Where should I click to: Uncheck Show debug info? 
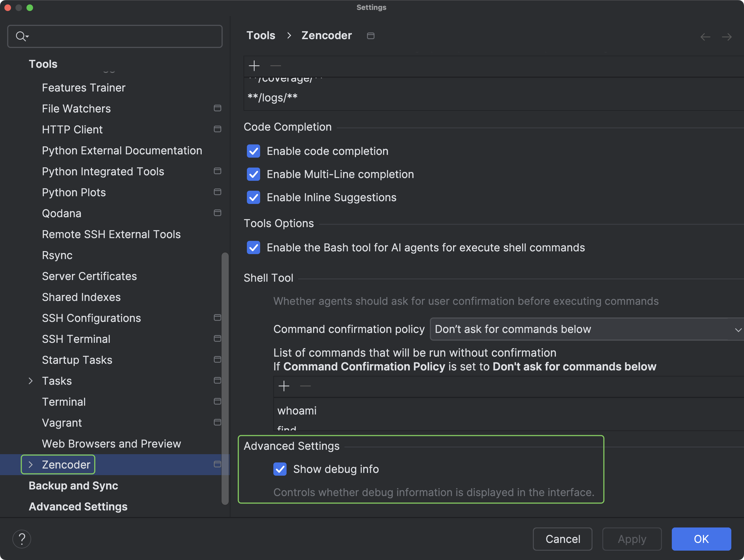coord(280,469)
